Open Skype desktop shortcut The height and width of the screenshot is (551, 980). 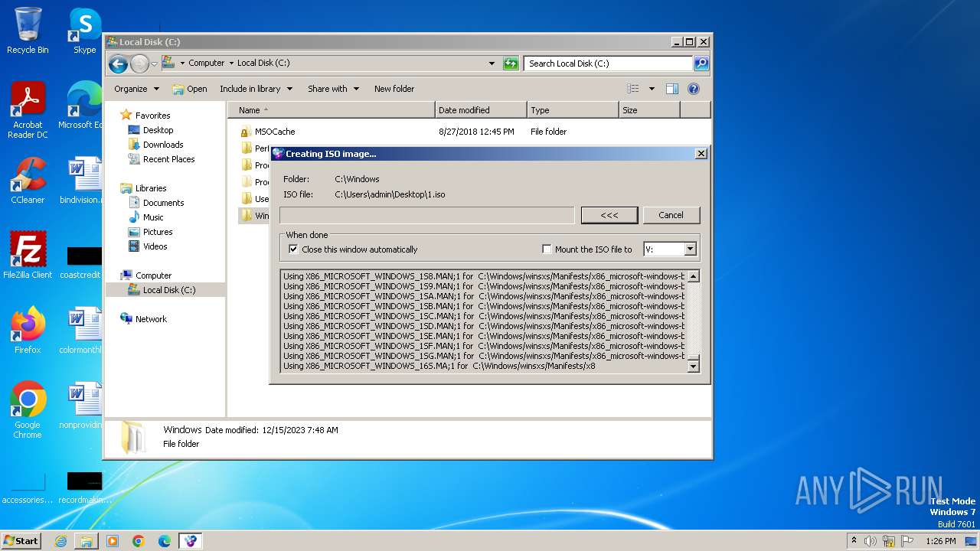pyautogui.click(x=84, y=31)
